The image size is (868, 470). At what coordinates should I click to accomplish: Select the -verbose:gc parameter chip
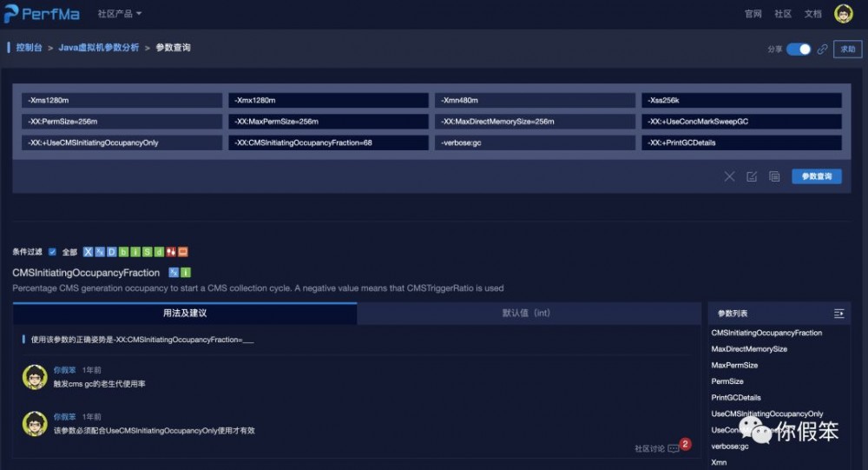point(535,142)
